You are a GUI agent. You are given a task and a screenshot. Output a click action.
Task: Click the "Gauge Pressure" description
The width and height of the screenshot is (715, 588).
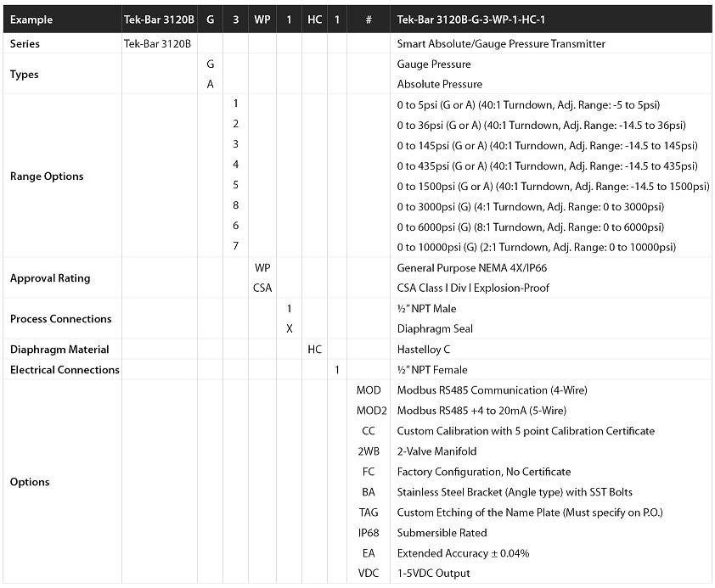coord(434,64)
